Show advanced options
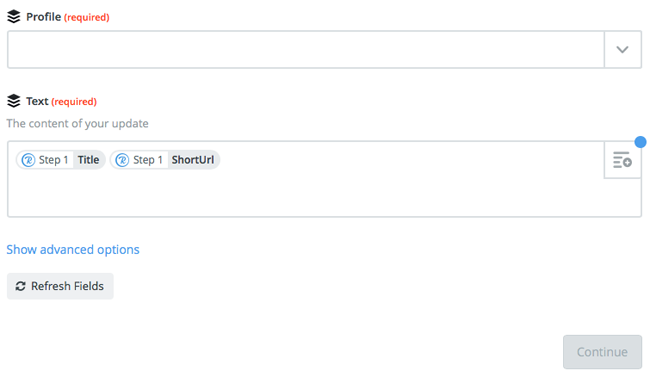The height and width of the screenshot is (377, 650). [73, 250]
